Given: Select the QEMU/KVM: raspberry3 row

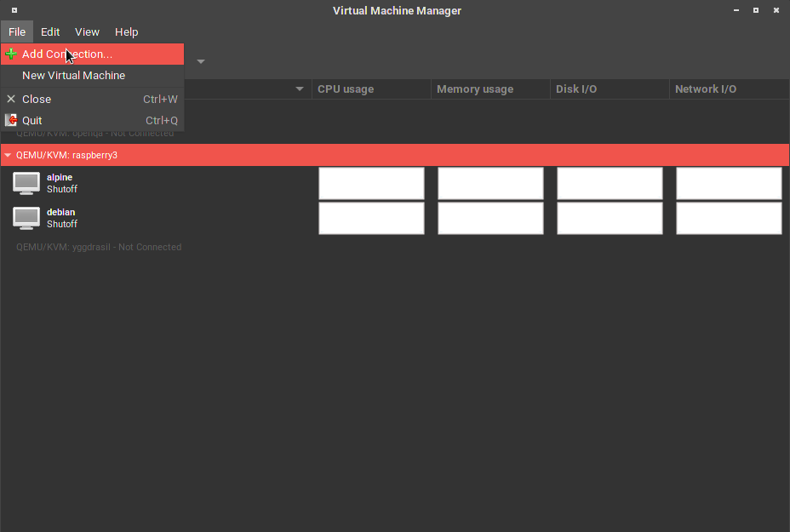Looking at the screenshot, I should (x=395, y=155).
